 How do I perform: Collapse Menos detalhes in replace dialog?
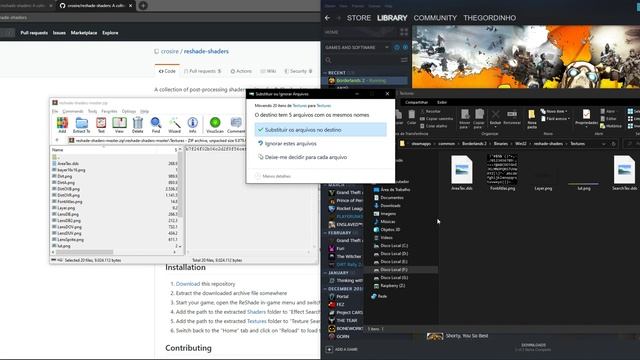tap(273, 176)
